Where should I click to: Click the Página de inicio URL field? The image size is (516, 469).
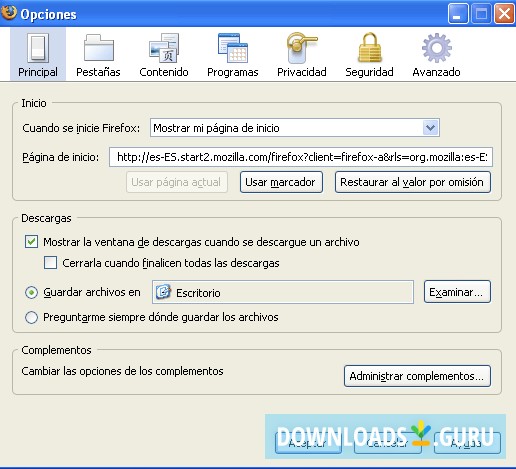[x=301, y=157]
